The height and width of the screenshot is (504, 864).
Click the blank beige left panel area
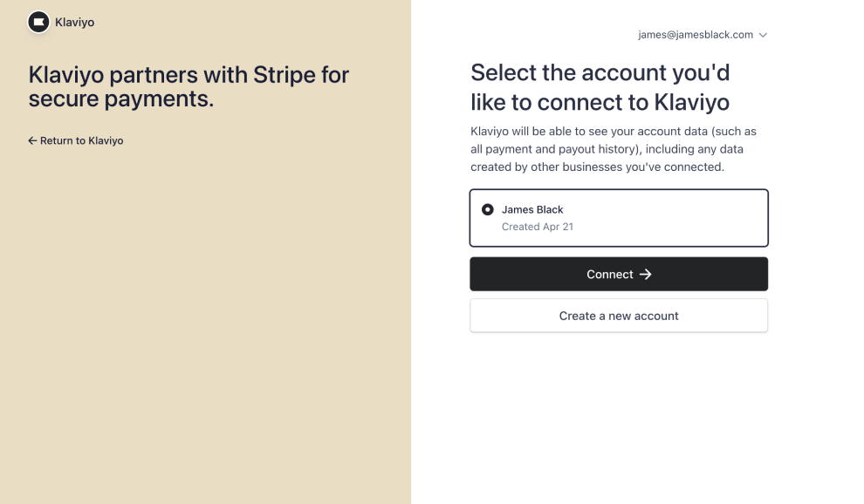coord(205,331)
